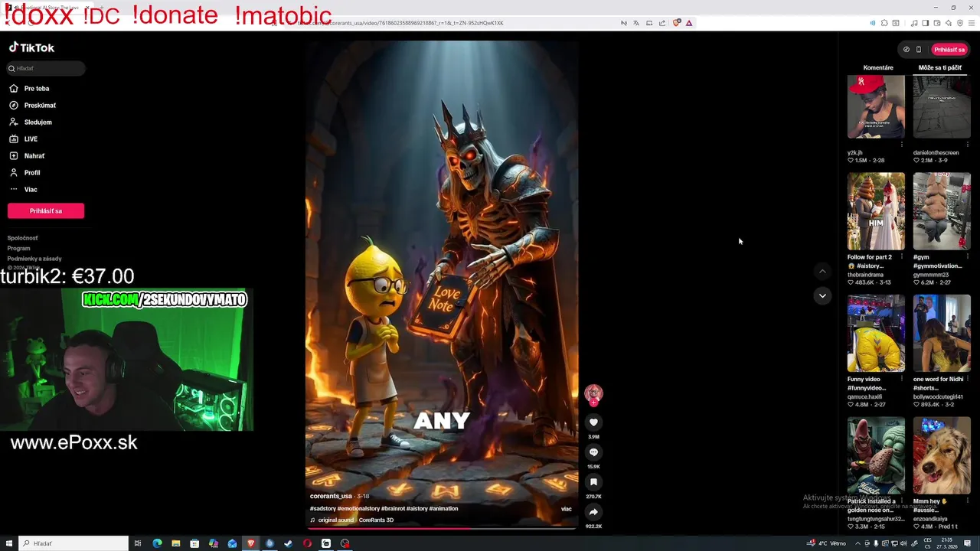Open 'one word for Nidhi' video

[942, 334]
